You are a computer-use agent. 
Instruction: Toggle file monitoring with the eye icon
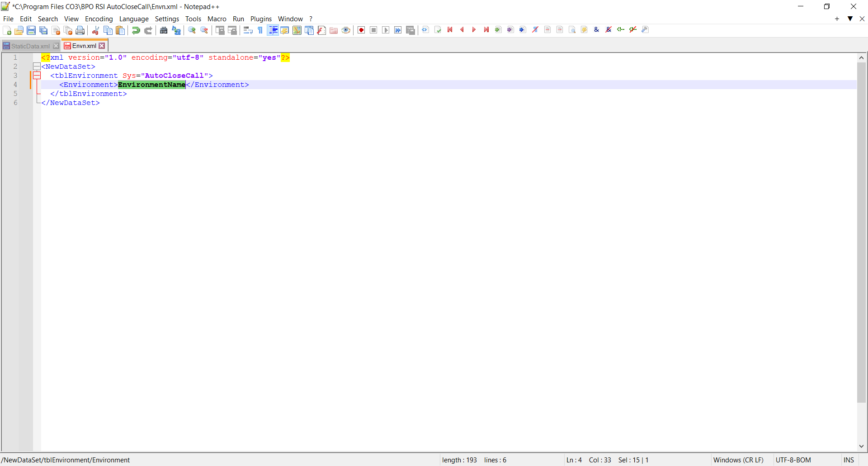tap(346, 30)
